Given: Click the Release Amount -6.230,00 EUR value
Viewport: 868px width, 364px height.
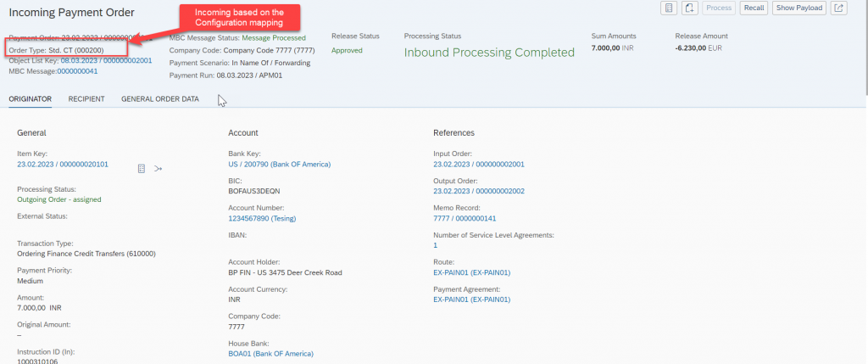Looking at the screenshot, I should 698,48.
